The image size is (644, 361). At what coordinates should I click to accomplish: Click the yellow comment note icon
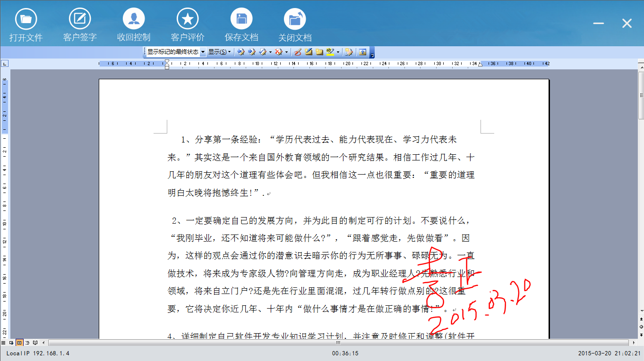tap(319, 52)
